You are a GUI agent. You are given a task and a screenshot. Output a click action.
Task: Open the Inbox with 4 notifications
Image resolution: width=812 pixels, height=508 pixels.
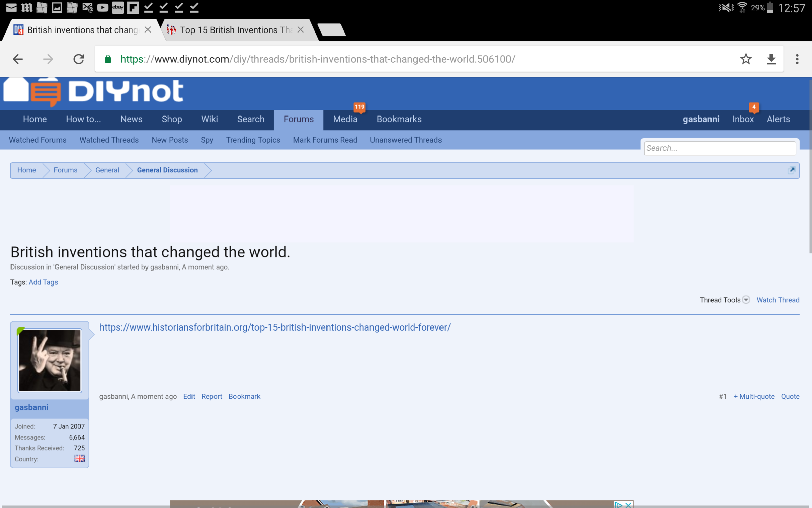click(x=743, y=119)
